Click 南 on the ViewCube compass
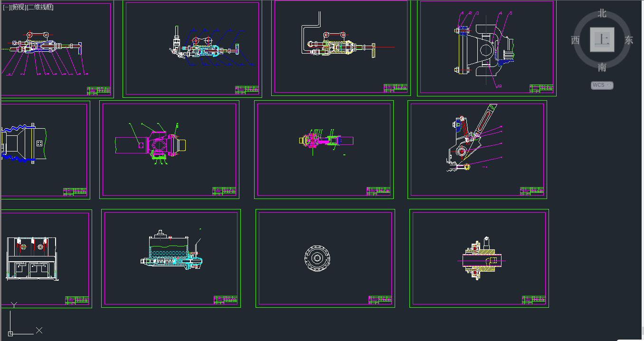The image size is (644, 341). tap(602, 67)
